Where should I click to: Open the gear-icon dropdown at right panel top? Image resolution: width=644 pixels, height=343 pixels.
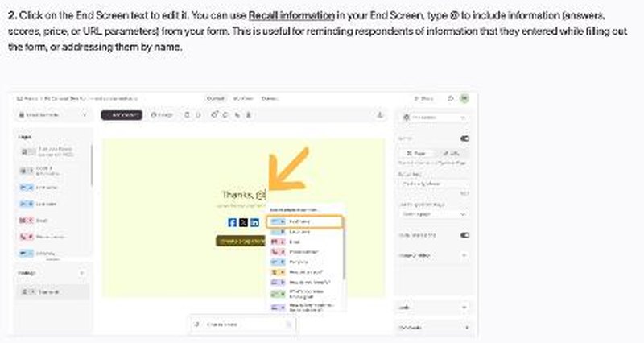(434, 118)
